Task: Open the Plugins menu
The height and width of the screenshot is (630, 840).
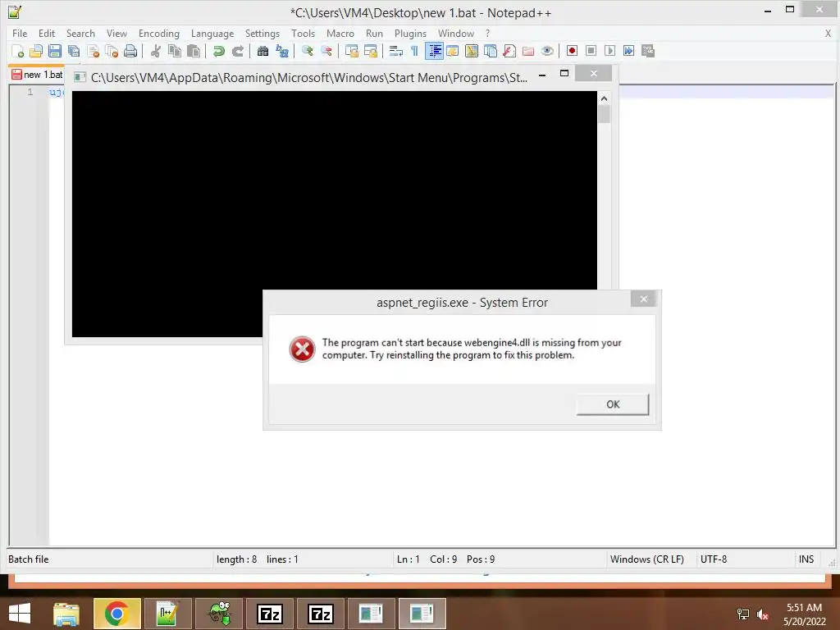Action: pyautogui.click(x=410, y=33)
